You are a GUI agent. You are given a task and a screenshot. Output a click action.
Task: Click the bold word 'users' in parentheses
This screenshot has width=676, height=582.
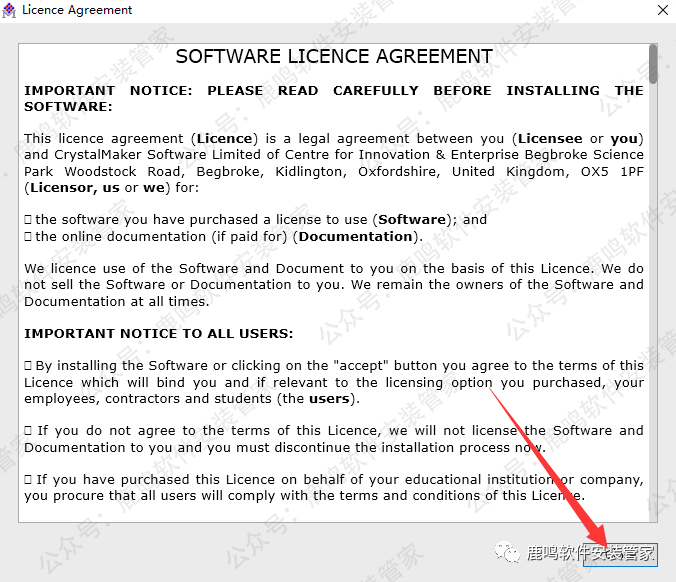(329, 398)
